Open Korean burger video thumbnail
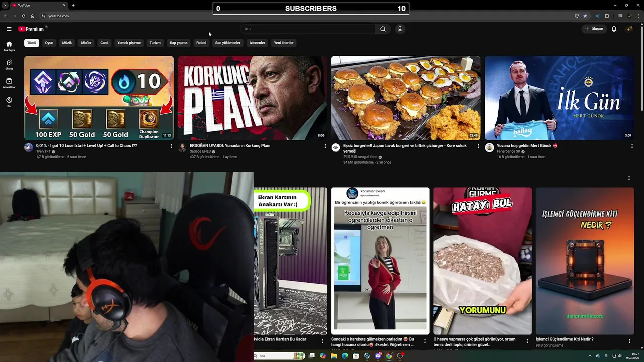 (x=406, y=98)
